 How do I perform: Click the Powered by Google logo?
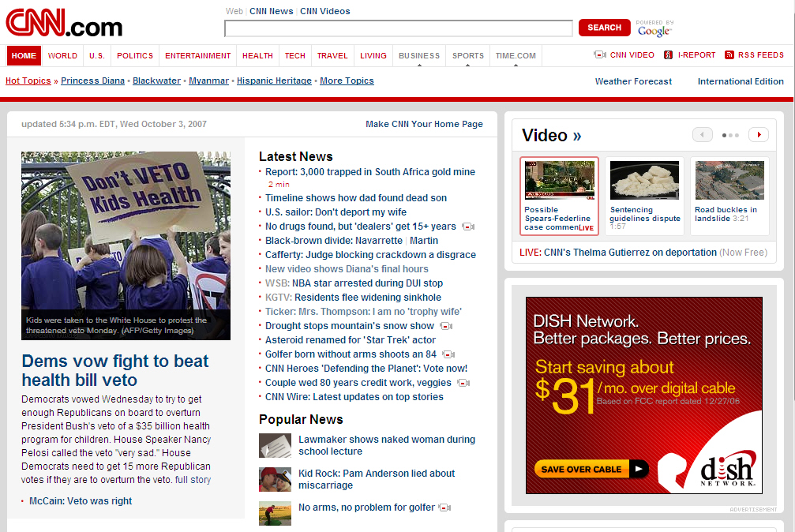pyautogui.click(x=654, y=28)
